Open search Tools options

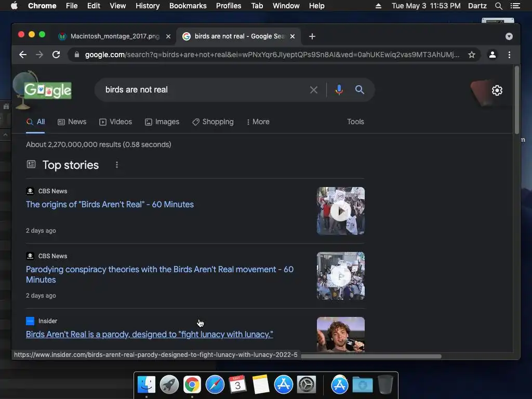(x=355, y=122)
